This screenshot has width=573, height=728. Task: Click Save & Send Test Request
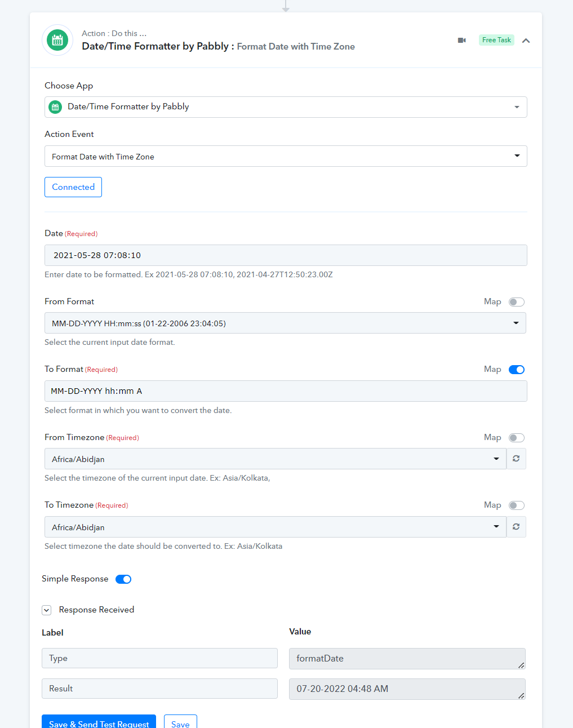tap(99, 722)
